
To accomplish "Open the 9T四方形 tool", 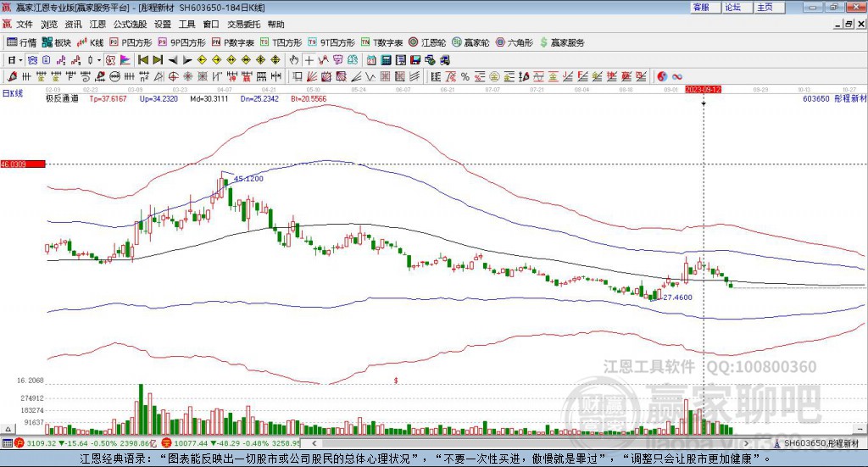I will [x=331, y=42].
